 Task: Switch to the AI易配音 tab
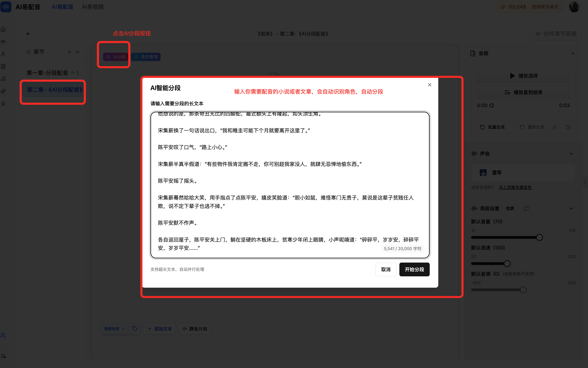[x=62, y=7]
